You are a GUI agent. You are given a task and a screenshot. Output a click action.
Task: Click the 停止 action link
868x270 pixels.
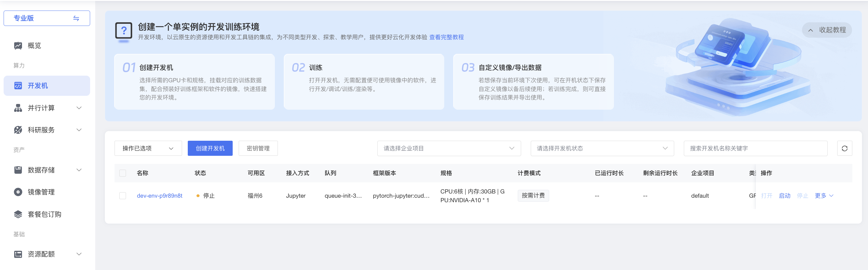[802, 196]
